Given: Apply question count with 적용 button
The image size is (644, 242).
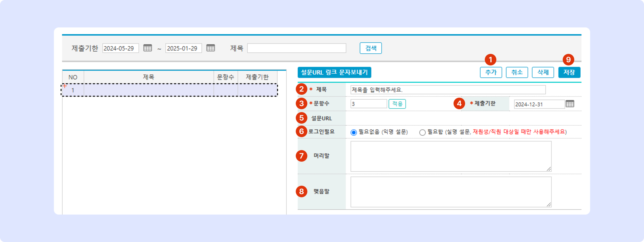Looking at the screenshot, I should [x=397, y=104].
